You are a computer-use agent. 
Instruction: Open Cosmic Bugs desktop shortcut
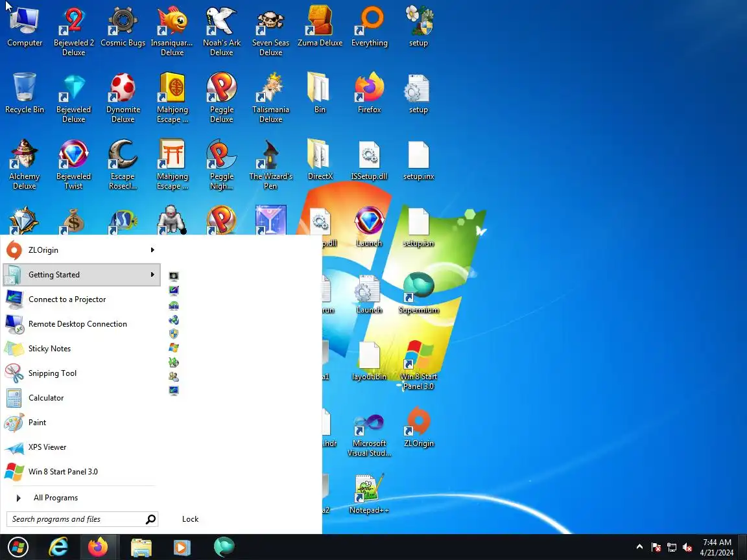click(123, 27)
